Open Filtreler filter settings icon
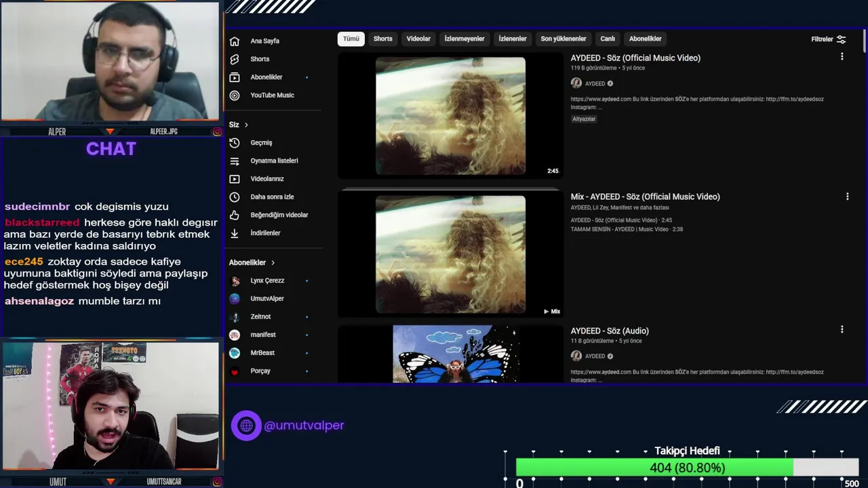Screen dimensions: 868x488 [x=842, y=39]
